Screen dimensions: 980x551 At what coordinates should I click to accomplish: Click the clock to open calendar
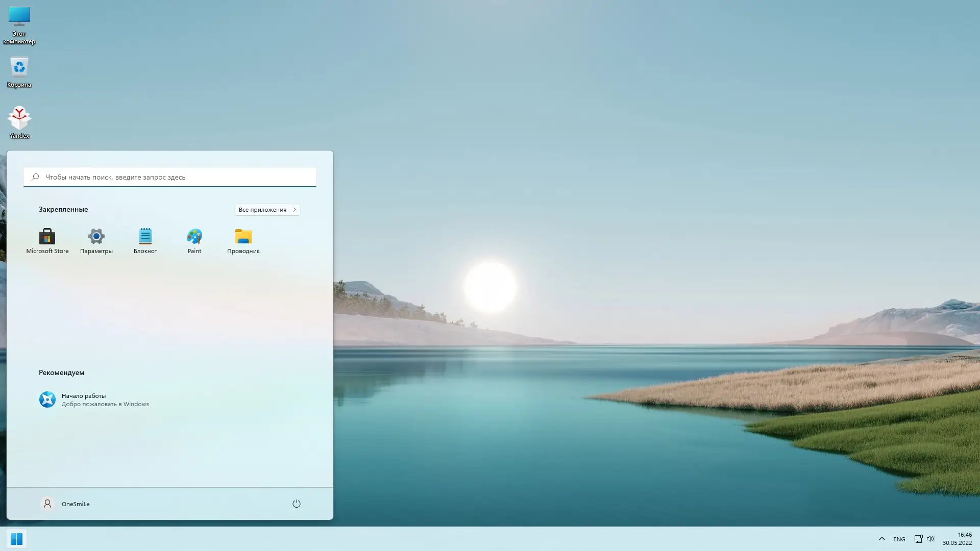961,539
